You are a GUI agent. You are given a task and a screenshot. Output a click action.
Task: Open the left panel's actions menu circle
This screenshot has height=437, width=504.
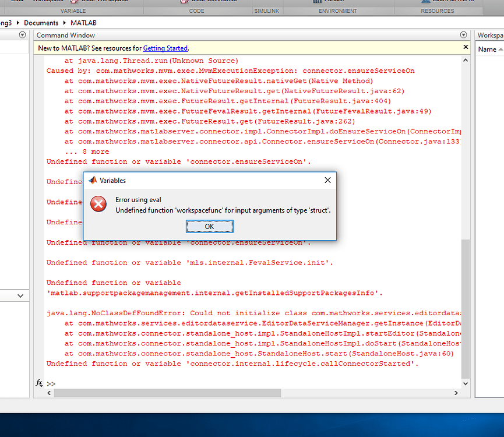coord(22,35)
